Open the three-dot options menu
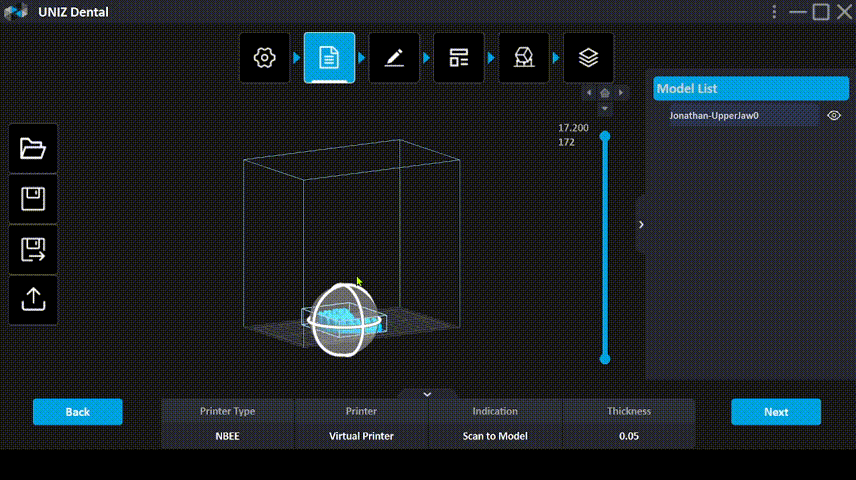The width and height of the screenshot is (856, 480). pyautogui.click(x=774, y=11)
